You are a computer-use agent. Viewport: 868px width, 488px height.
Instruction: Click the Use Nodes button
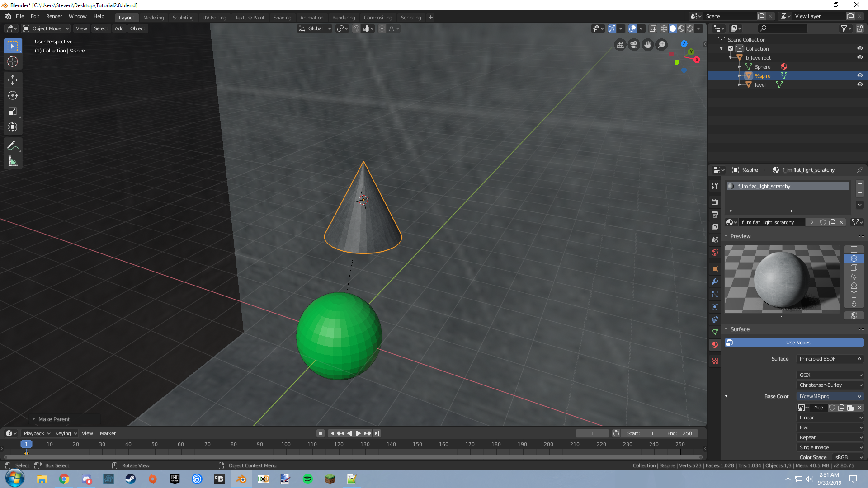click(x=797, y=343)
